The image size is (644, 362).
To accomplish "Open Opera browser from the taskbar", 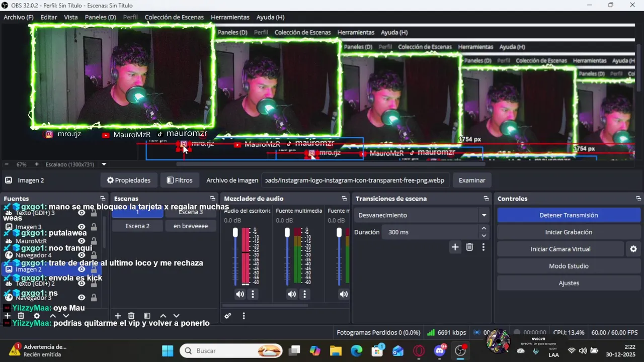I will [x=419, y=350].
